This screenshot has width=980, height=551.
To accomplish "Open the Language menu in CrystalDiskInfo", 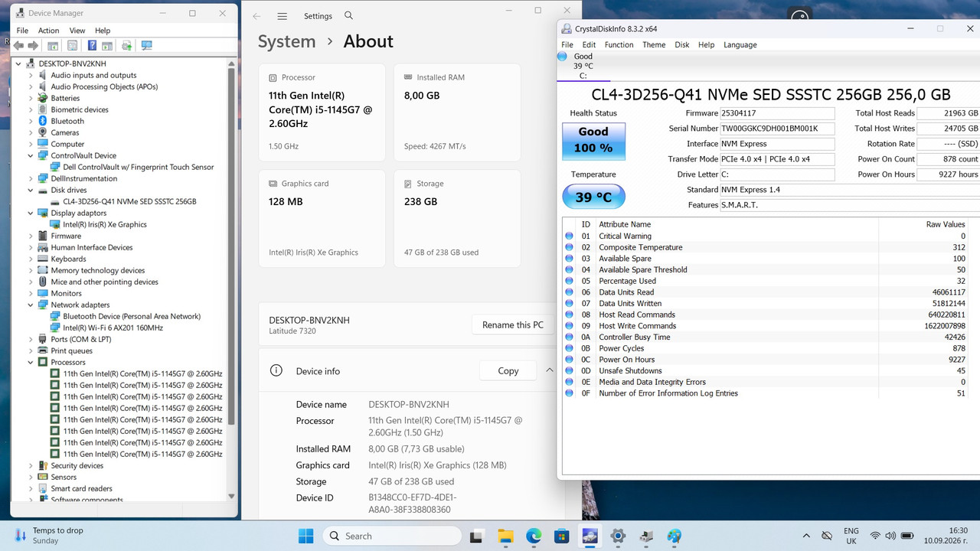I will (740, 44).
